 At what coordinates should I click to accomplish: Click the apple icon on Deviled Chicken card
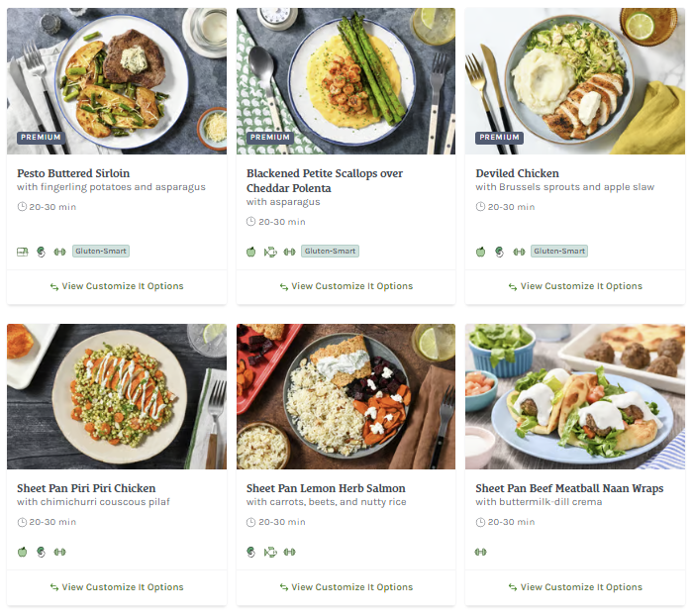(x=481, y=252)
